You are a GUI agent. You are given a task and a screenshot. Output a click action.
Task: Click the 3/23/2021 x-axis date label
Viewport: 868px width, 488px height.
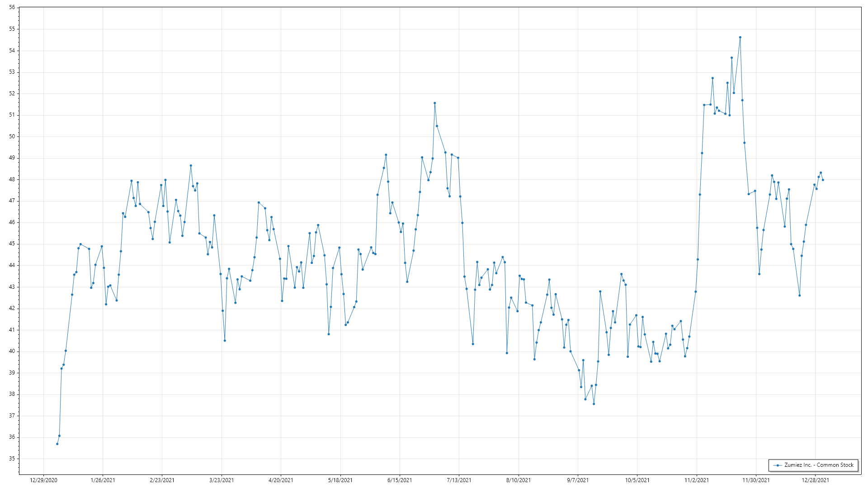point(222,480)
